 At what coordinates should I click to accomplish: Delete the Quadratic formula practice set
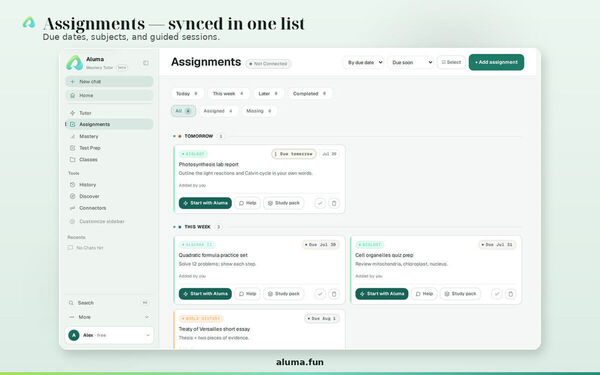point(334,294)
